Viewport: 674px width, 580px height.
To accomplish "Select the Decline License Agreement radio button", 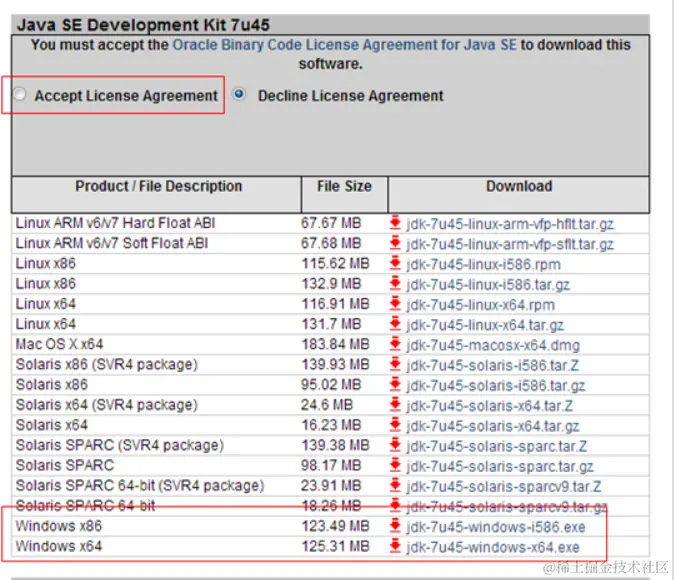I will tap(239, 94).
